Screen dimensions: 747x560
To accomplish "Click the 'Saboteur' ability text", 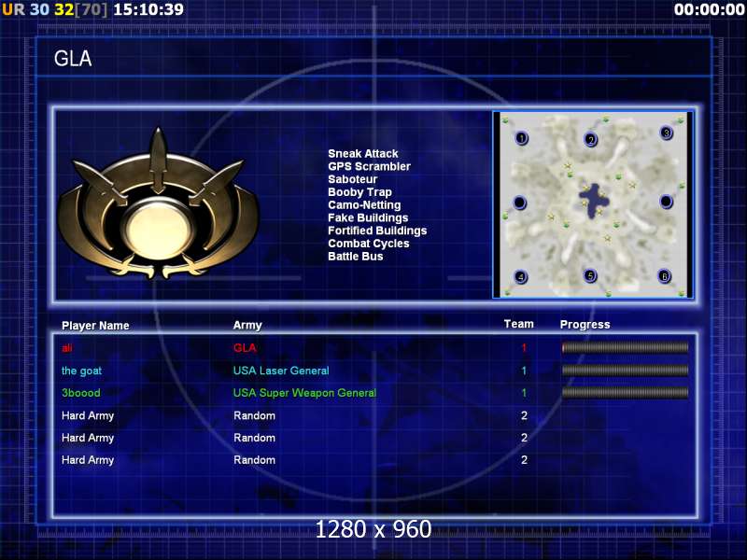I will pos(353,179).
